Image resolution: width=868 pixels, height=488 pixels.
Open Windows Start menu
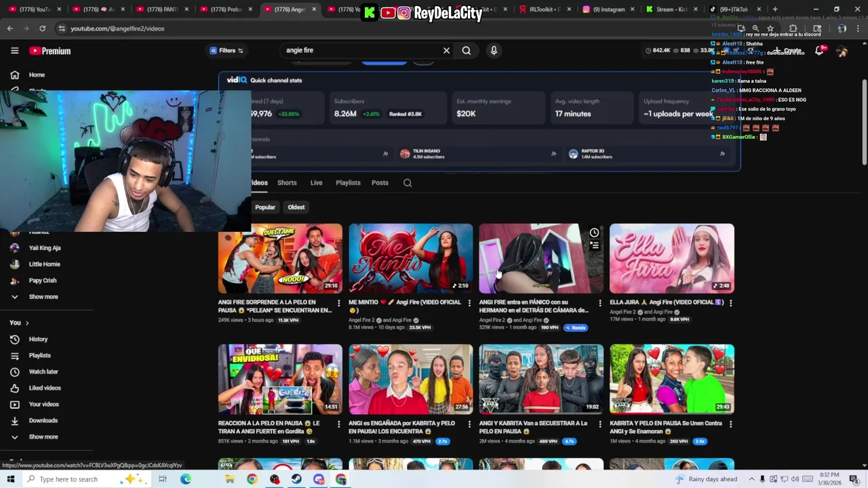(10, 479)
